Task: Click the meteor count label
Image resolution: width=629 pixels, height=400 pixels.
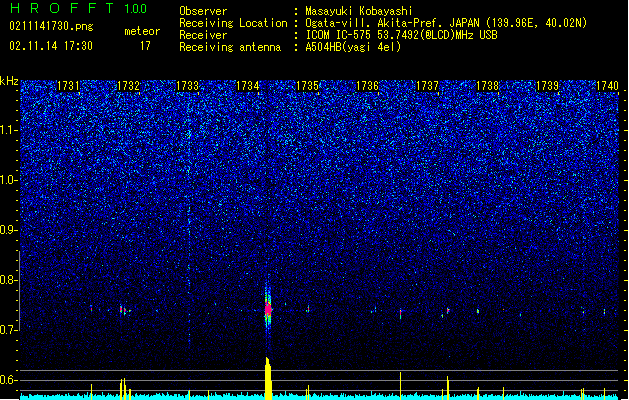Action: point(142,31)
